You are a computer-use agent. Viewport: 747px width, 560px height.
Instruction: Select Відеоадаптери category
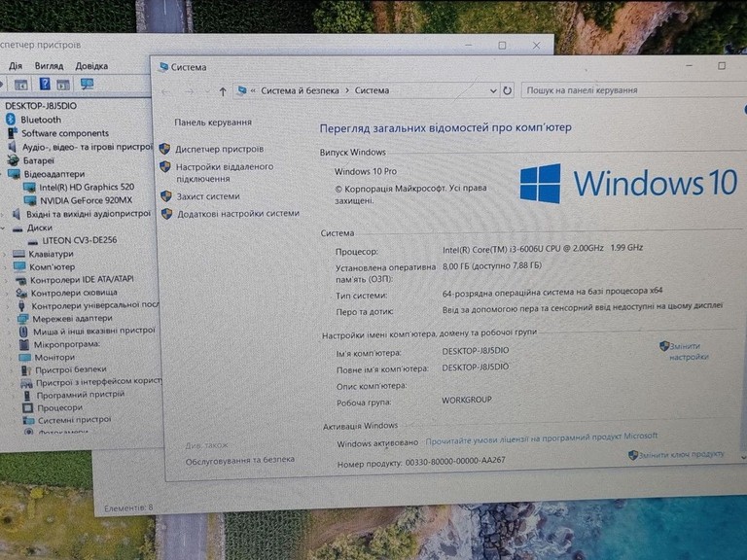(x=54, y=174)
